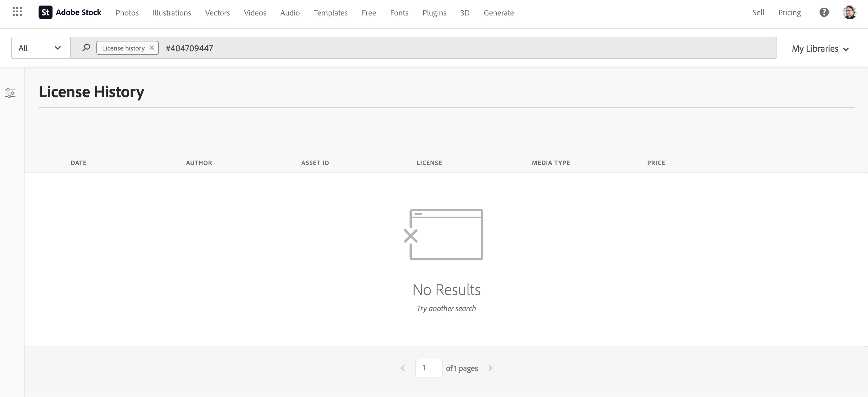
Task: Click the Pricing link
Action: pyautogui.click(x=789, y=13)
